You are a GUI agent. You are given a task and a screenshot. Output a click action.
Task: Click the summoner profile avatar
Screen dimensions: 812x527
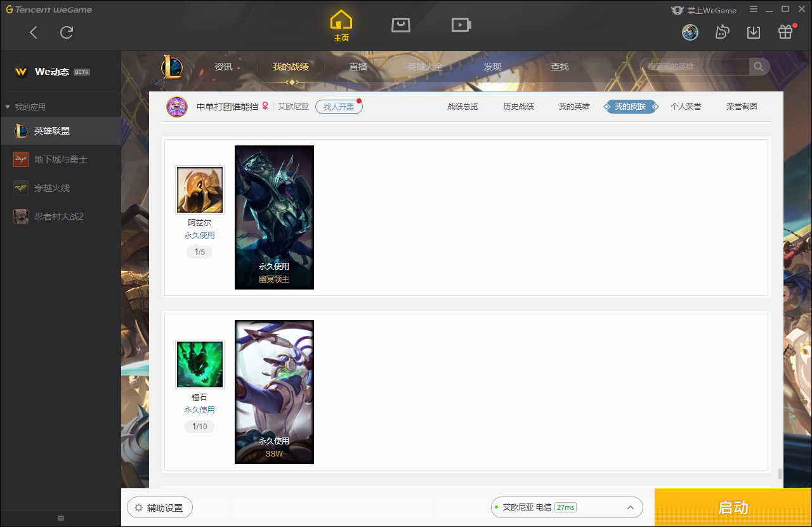177,107
